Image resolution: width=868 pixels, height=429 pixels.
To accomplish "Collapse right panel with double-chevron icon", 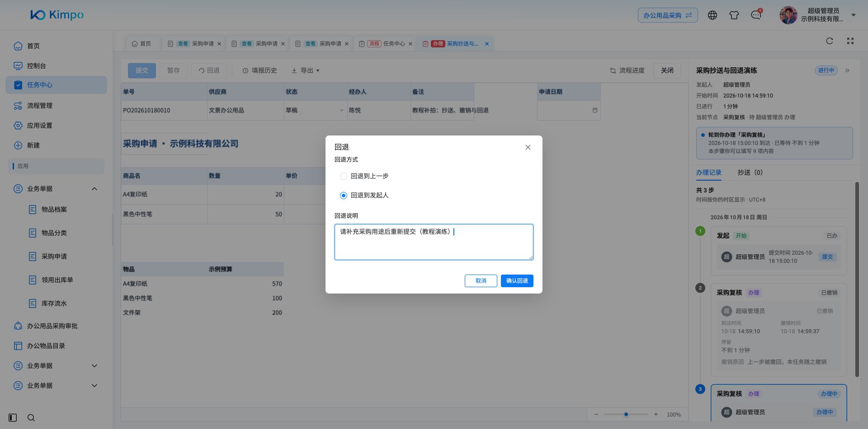I will point(848,70).
